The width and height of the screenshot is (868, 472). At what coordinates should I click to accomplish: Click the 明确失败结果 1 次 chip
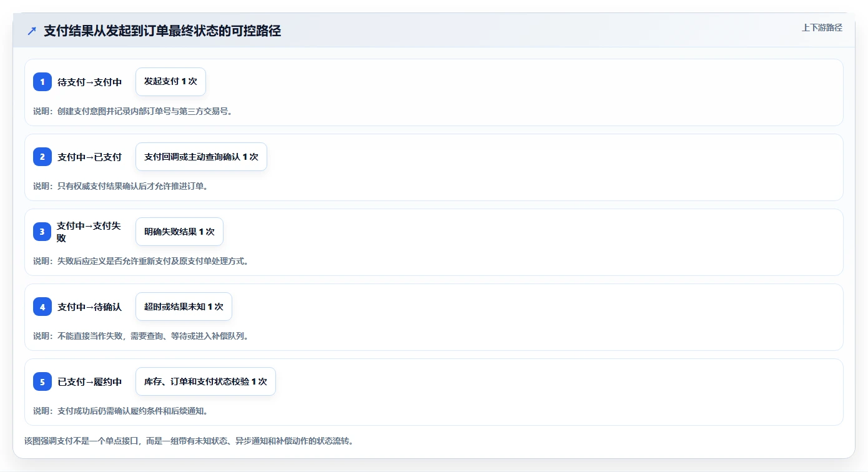[179, 232]
